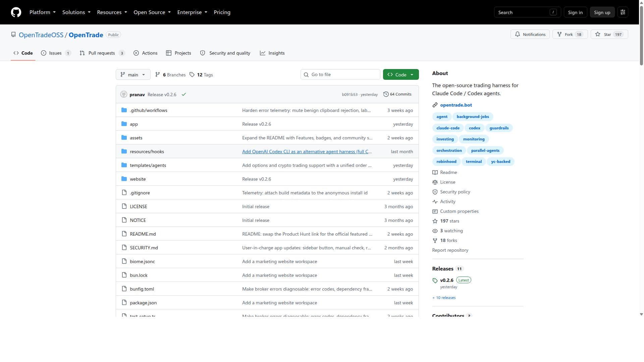This screenshot has width=644, height=362.
Task: Switch to the Projects tab
Action: [178, 53]
